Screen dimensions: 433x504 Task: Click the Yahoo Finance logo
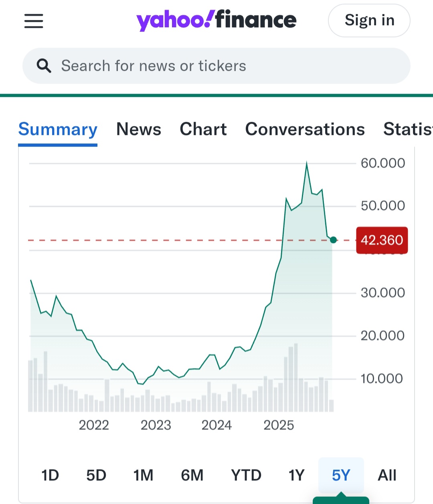(x=216, y=20)
